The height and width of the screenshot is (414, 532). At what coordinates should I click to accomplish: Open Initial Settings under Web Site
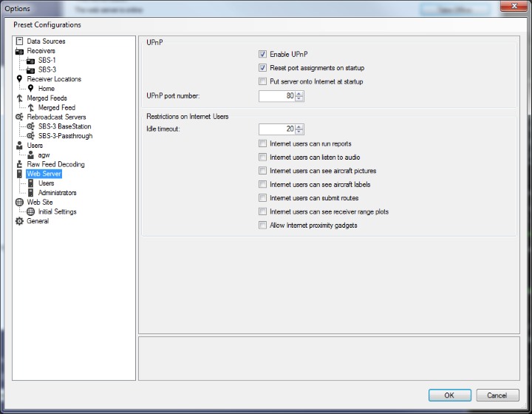[x=57, y=211]
